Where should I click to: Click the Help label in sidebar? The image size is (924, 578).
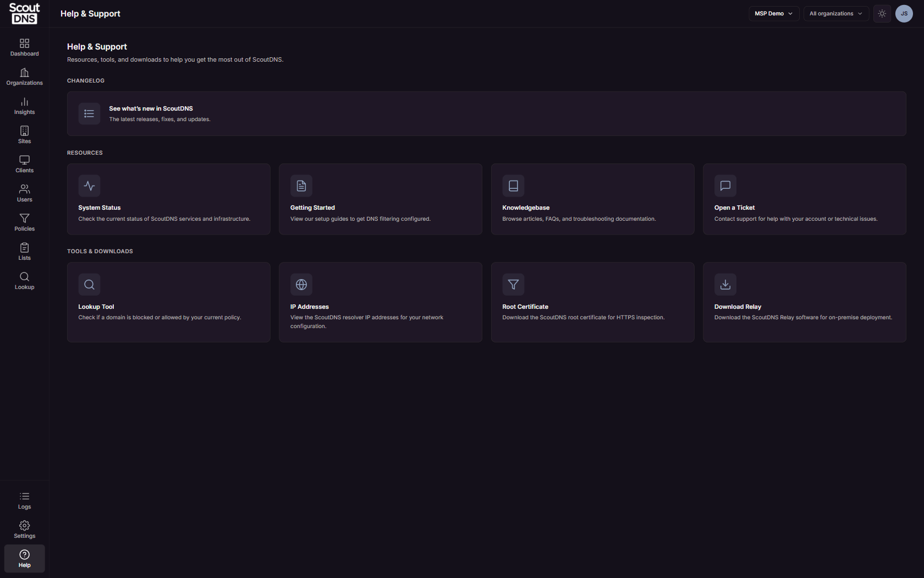[24, 565]
